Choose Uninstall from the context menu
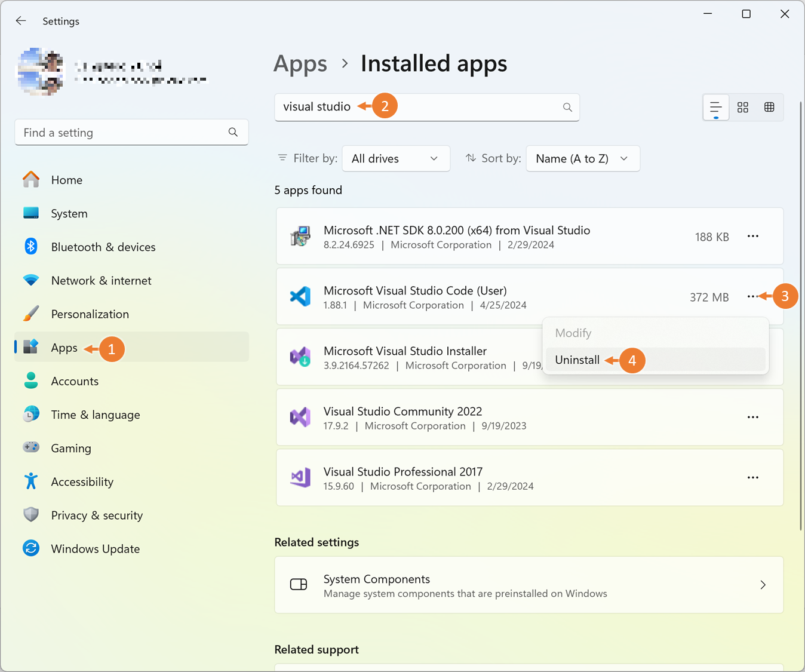This screenshot has width=805, height=672. [x=656, y=360]
